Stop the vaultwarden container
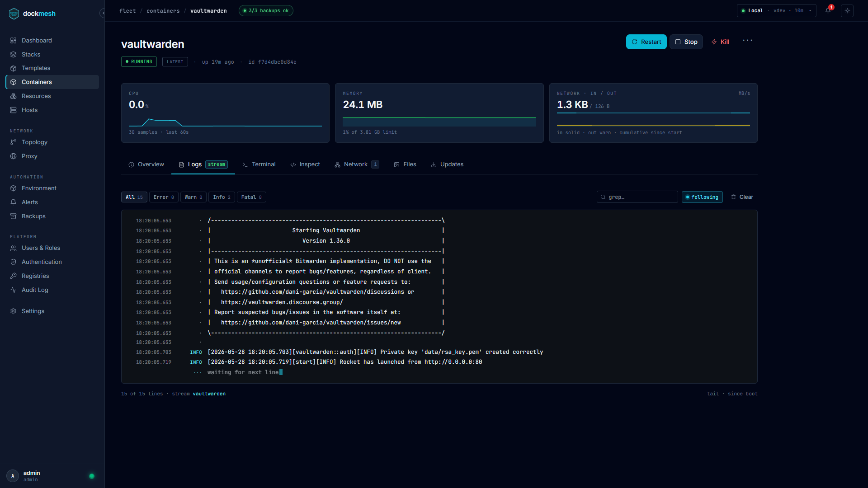This screenshot has height=488, width=868. pos(686,42)
